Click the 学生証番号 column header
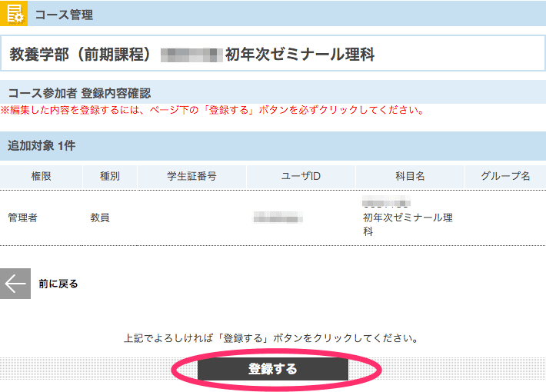 point(191,176)
